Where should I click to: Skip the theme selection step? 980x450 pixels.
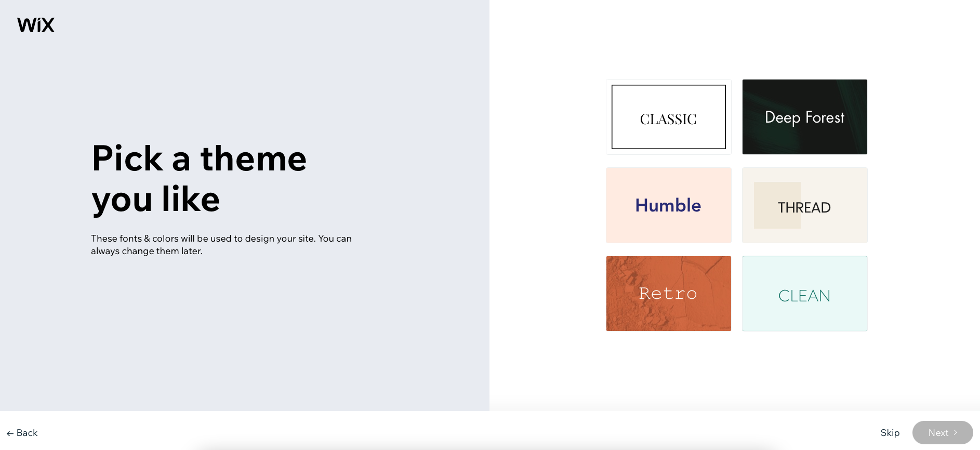pos(890,433)
